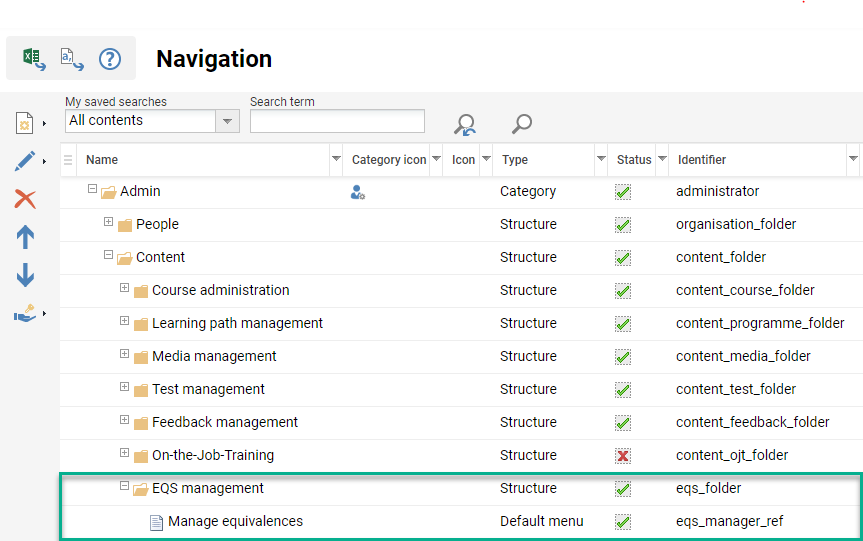
Task: Click the move down arrow icon
Action: pos(25,276)
